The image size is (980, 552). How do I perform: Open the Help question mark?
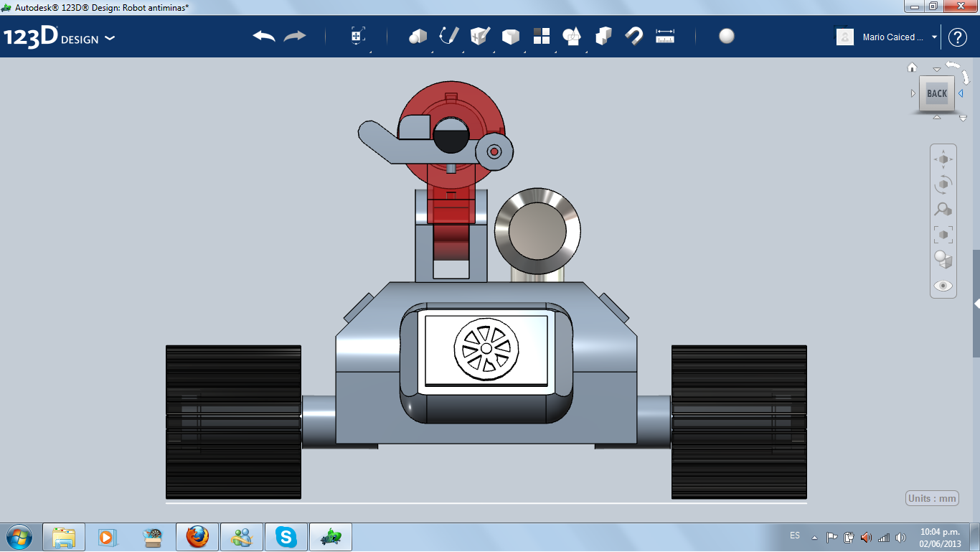point(958,37)
